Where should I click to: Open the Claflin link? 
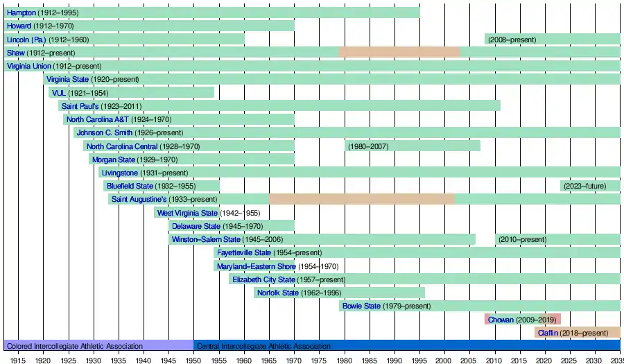tap(548, 333)
